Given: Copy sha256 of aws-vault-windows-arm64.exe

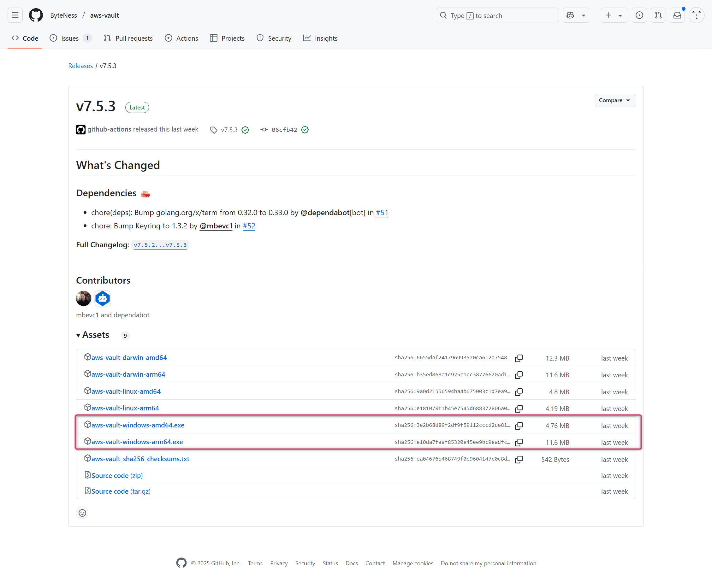Looking at the screenshot, I should tap(519, 442).
